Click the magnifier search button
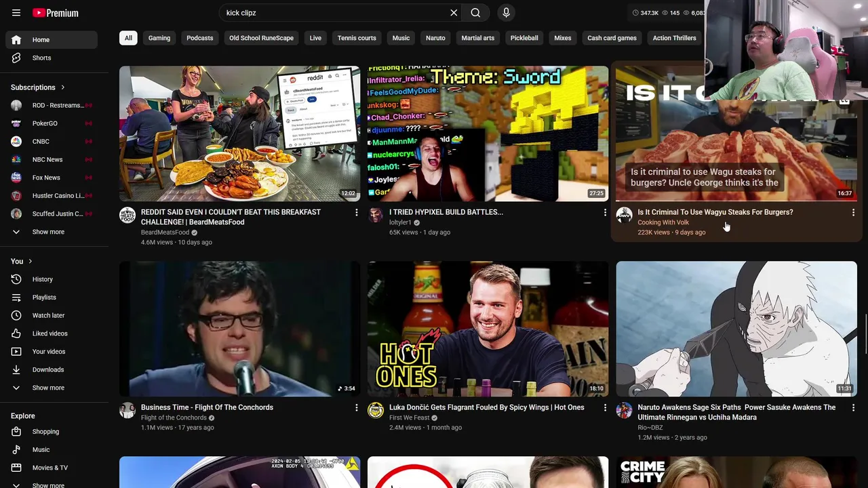This screenshot has height=488, width=868. click(x=475, y=13)
